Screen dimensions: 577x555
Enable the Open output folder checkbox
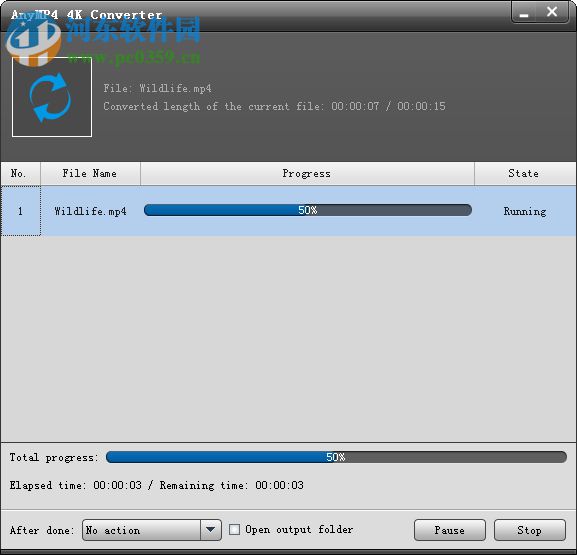[x=234, y=530]
